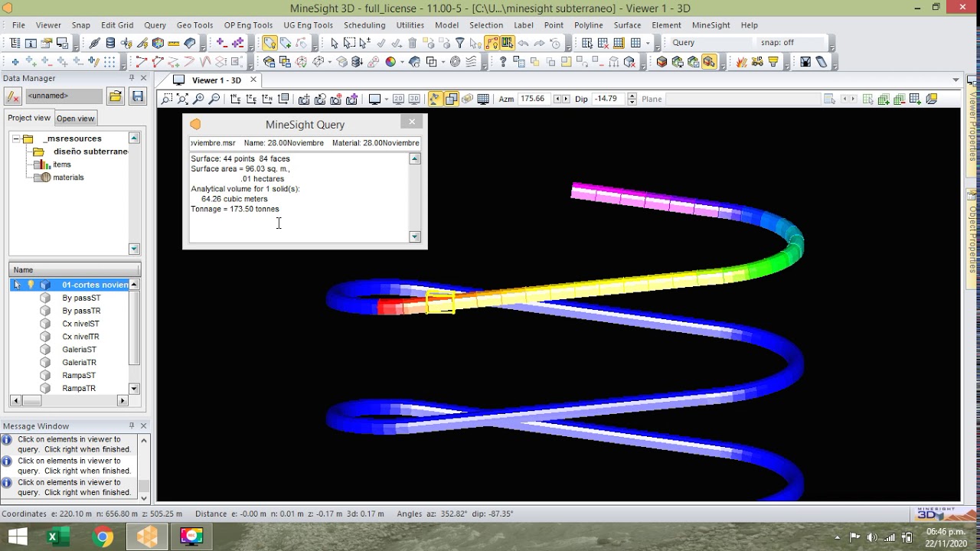Click the undo arrow in toolbar
The width and height of the screenshot is (980, 551).
(x=524, y=43)
